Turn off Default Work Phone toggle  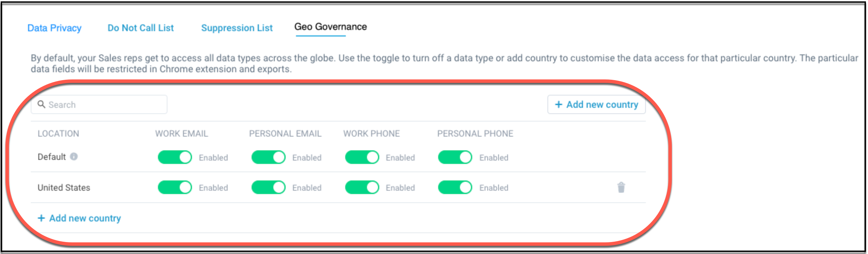point(362,157)
